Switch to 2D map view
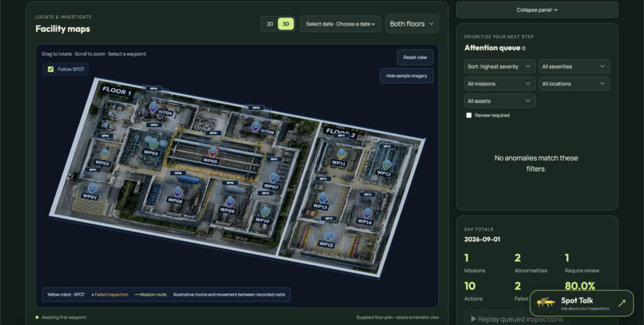644x325 pixels. click(x=270, y=24)
